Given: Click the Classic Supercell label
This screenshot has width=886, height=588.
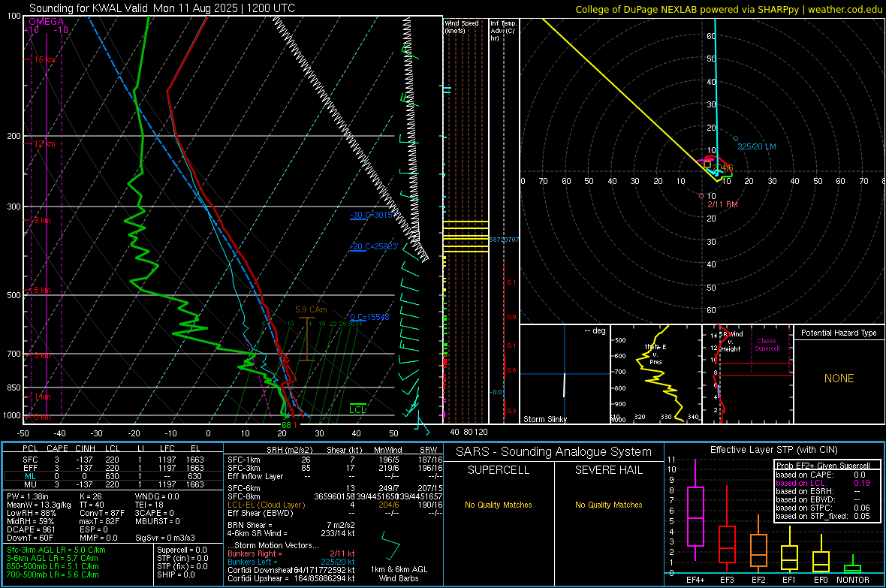Looking at the screenshot, I should coord(767,345).
